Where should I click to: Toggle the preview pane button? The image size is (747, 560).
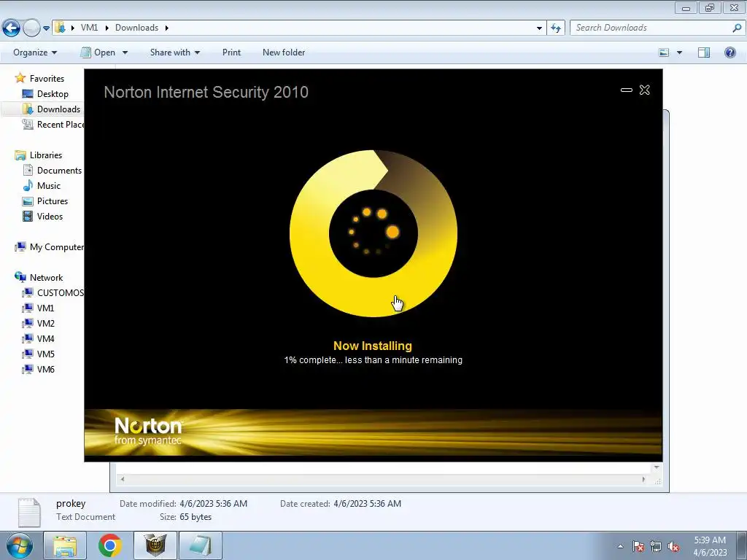click(704, 52)
